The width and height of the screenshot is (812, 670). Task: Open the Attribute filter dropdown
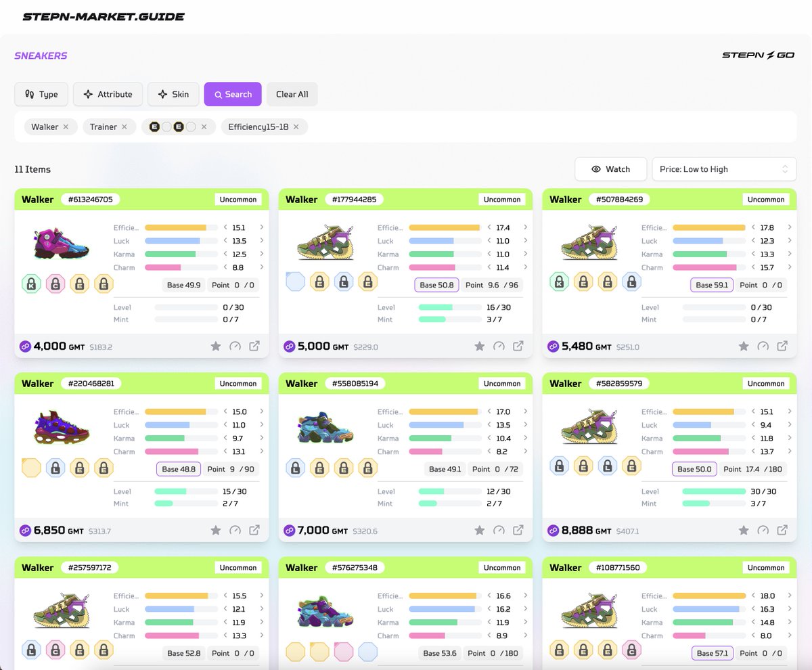click(x=108, y=94)
